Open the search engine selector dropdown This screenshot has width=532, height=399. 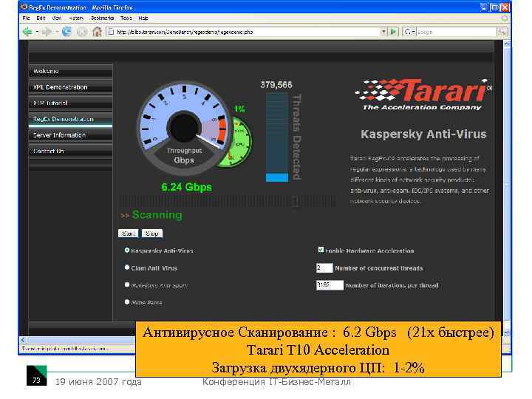coord(414,32)
